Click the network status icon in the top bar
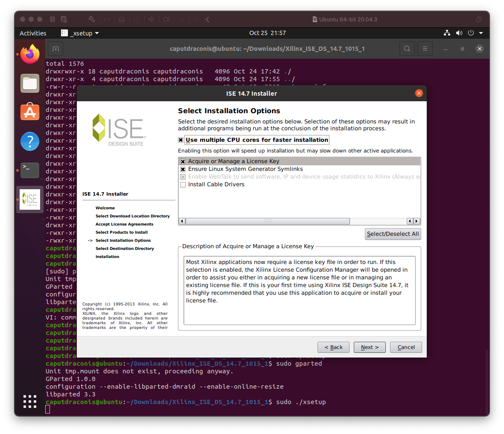 (447, 33)
